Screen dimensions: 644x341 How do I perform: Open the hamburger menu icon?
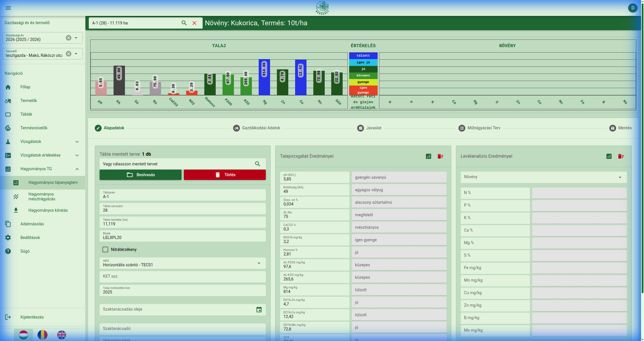(x=8, y=8)
